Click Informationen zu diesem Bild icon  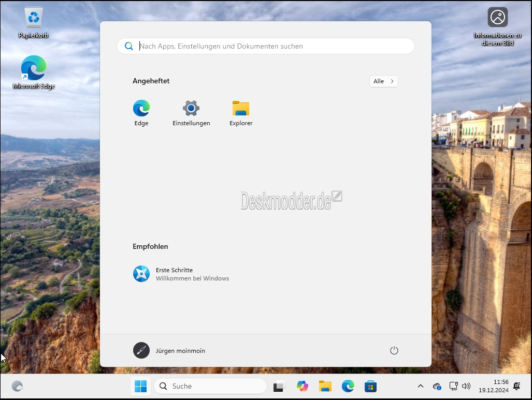pos(497,26)
